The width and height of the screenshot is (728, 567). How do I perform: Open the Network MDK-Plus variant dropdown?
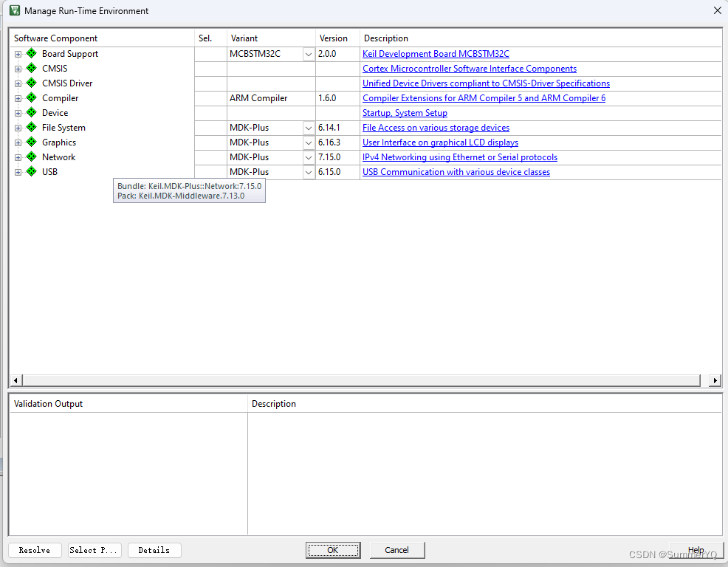coord(309,158)
